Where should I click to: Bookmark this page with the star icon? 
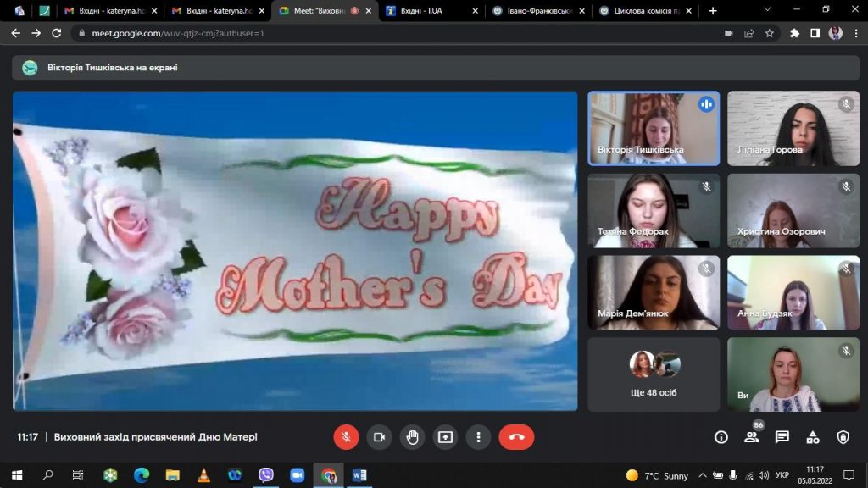pyautogui.click(x=770, y=33)
